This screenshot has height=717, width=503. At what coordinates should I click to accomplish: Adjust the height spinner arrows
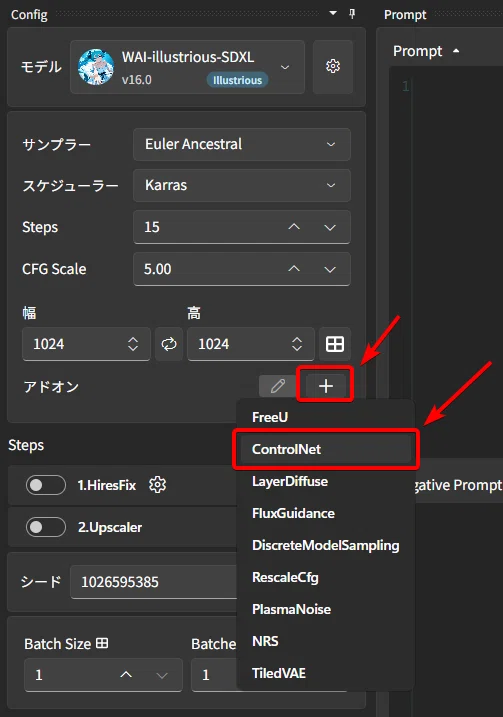pyautogui.click(x=297, y=344)
